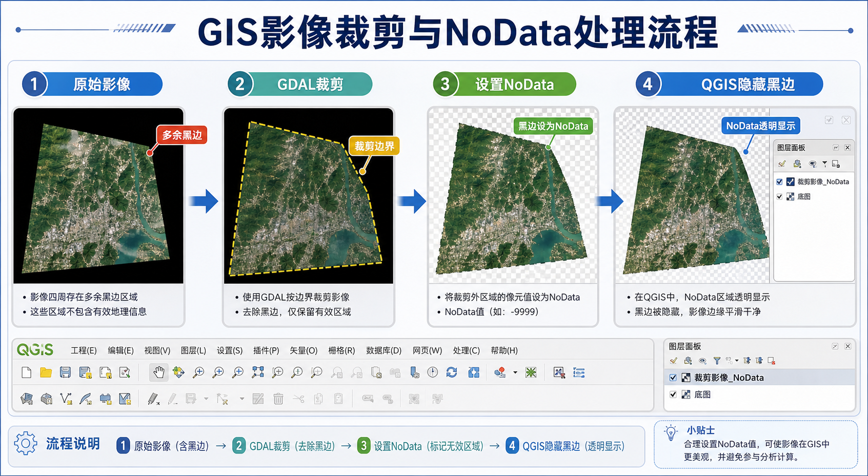868x476 pixels.
Task: Select the 裁剪影像_NoData layer row in bottom panel
Action: 759,378
